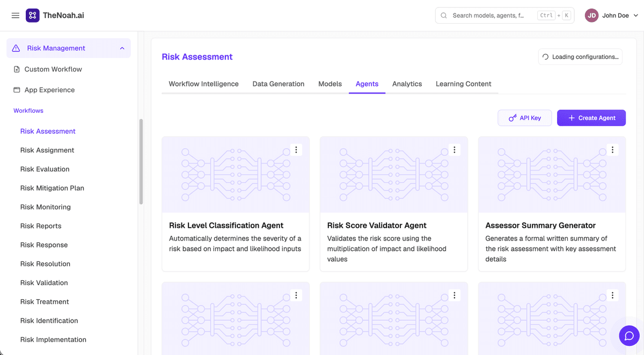644x355 pixels.
Task: Click the Risk Assessment page heading
Action: point(197,57)
